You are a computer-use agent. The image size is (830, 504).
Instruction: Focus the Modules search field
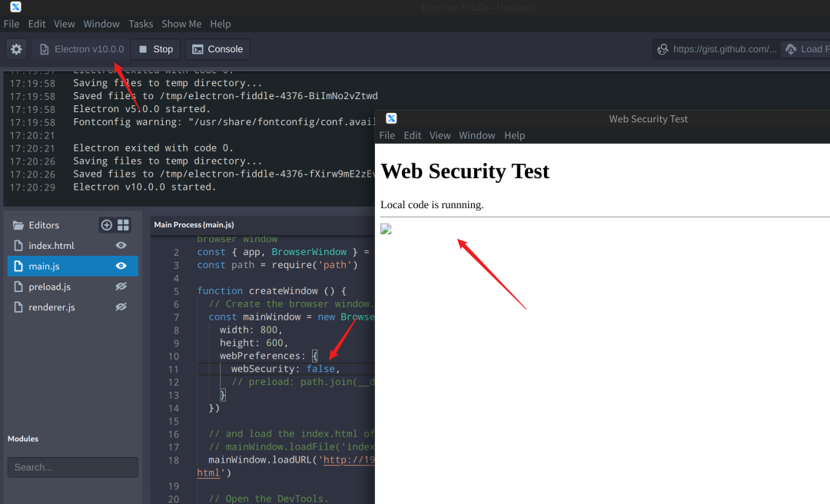pos(72,467)
